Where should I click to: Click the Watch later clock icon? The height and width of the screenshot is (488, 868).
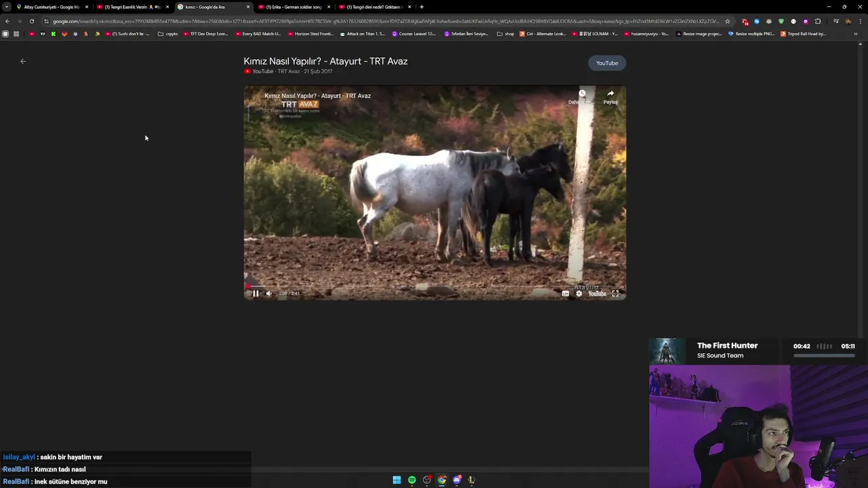coord(582,94)
